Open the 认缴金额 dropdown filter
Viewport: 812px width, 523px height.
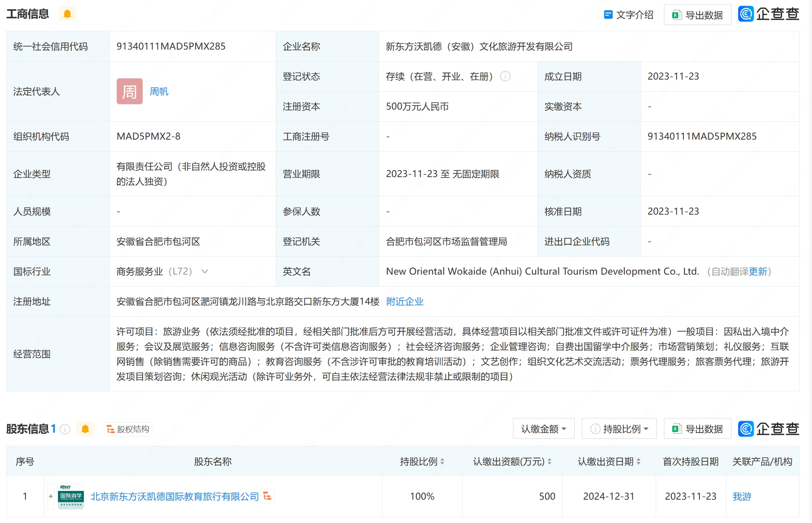coord(543,429)
